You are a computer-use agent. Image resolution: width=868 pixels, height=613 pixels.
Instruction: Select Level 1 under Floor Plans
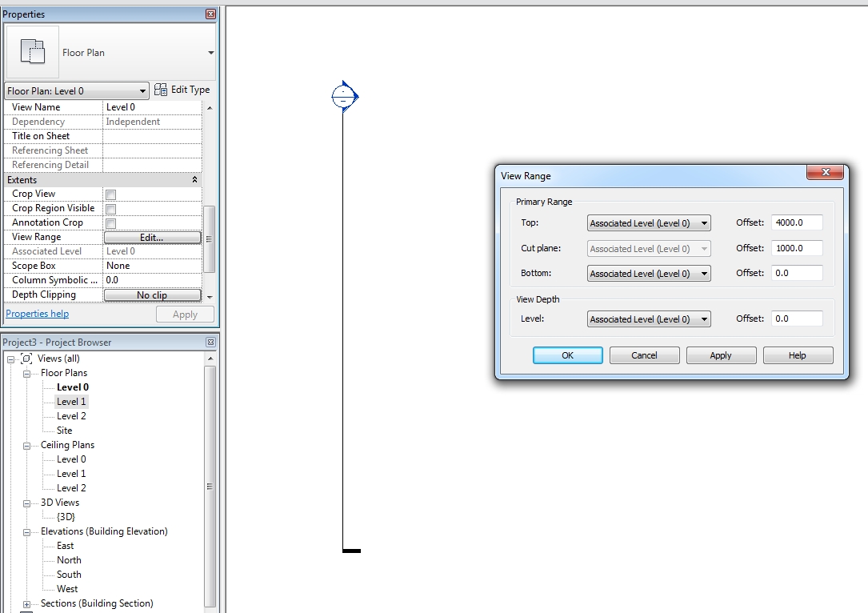point(71,402)
